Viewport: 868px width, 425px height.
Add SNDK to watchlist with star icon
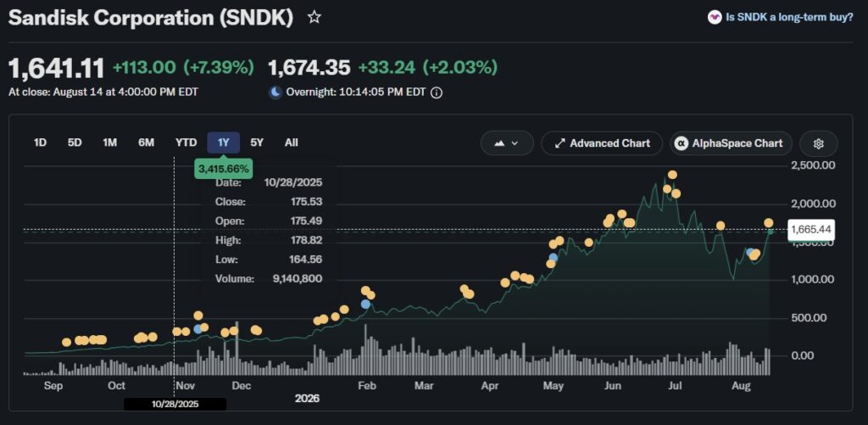coord(314,17)
